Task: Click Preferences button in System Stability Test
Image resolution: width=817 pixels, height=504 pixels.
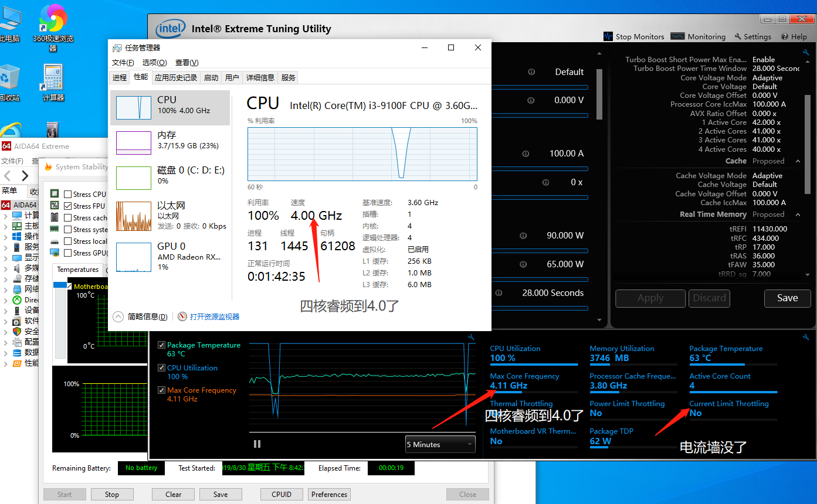Action: point(330,495)
